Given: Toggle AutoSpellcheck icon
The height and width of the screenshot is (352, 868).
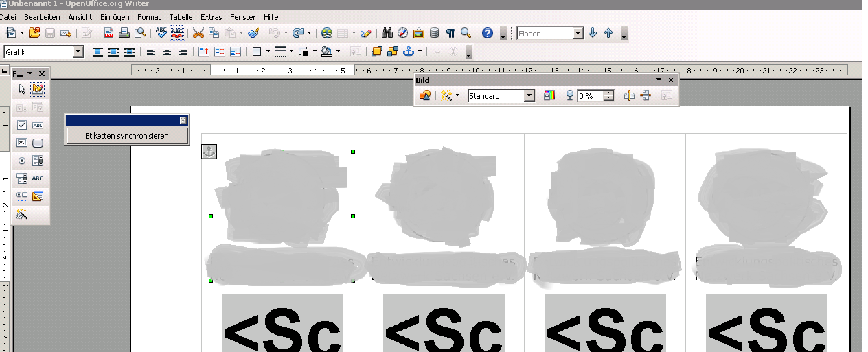Looking at the screenshot, I should [177, 33].
